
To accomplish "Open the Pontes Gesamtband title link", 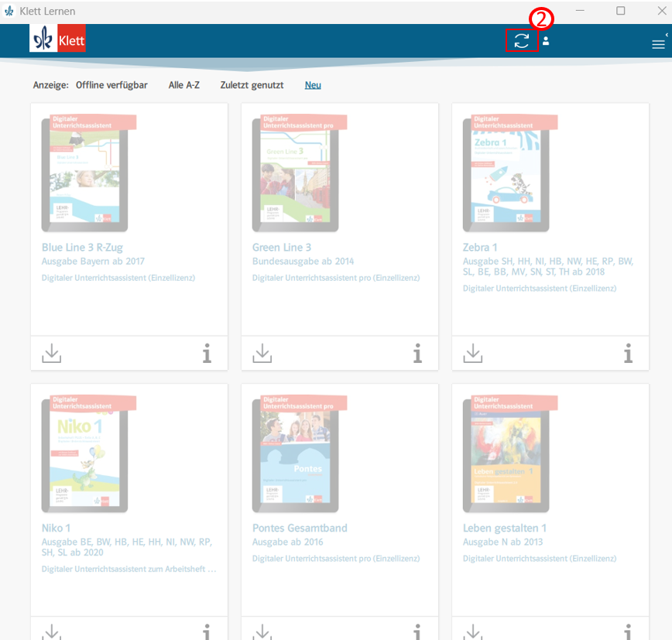I will coord(300,529).
